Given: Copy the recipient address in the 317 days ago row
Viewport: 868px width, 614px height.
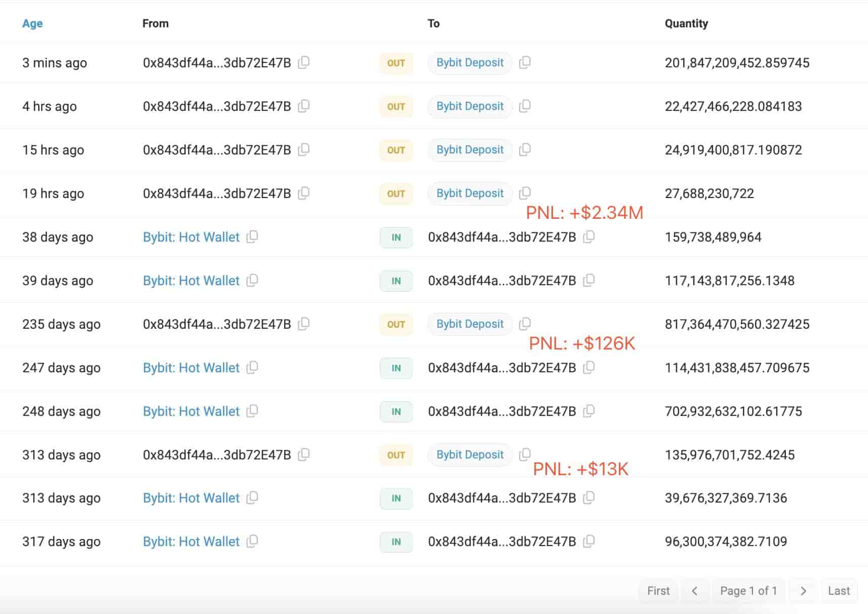Looking at the screenshot, I should point(589,541).
